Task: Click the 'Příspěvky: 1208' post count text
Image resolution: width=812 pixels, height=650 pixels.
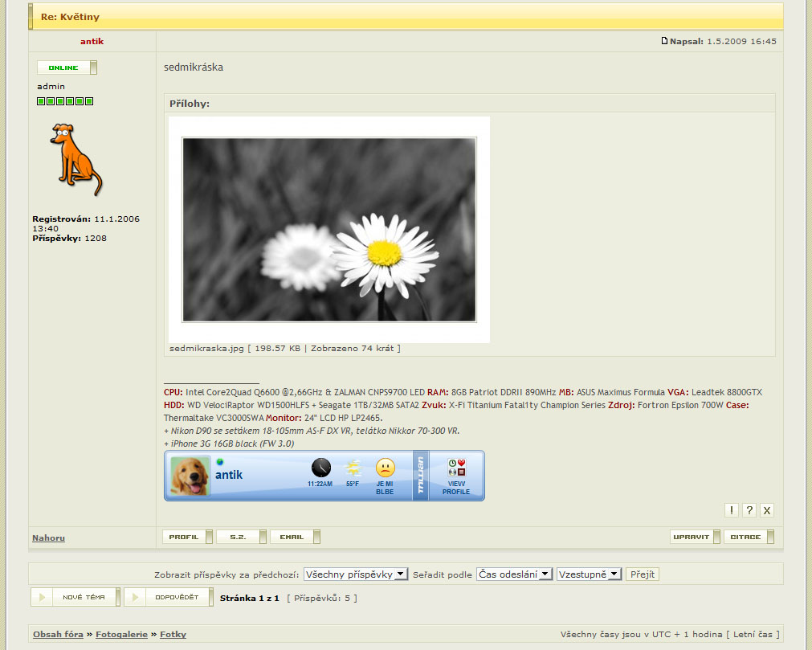Action: tap(69, 239)
